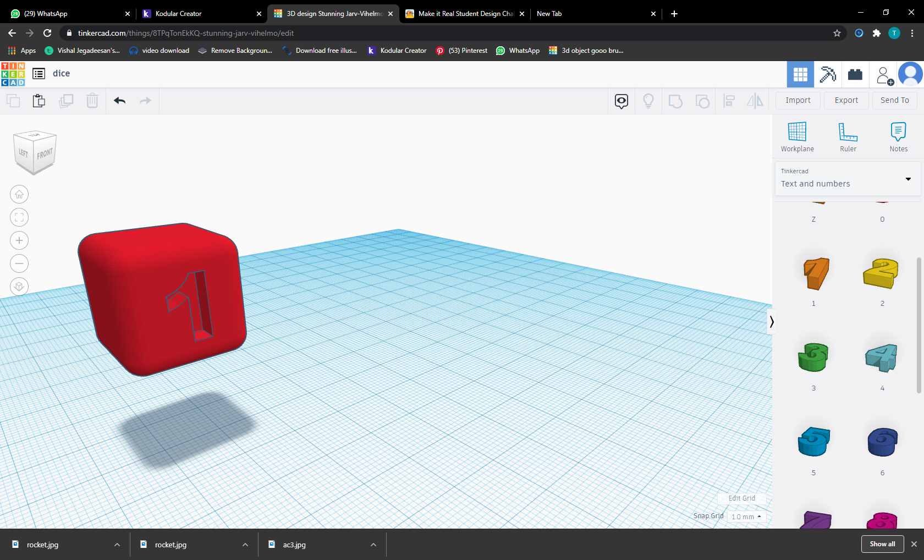Viewport: 924px width, 560px height.
Task: Open the Snap Grid 1.0 mm dropdown
Action: coord(746,517)
